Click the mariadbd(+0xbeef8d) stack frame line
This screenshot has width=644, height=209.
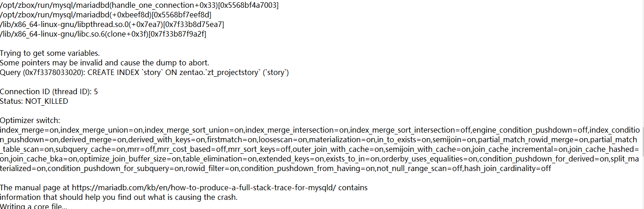pos(105,15)
